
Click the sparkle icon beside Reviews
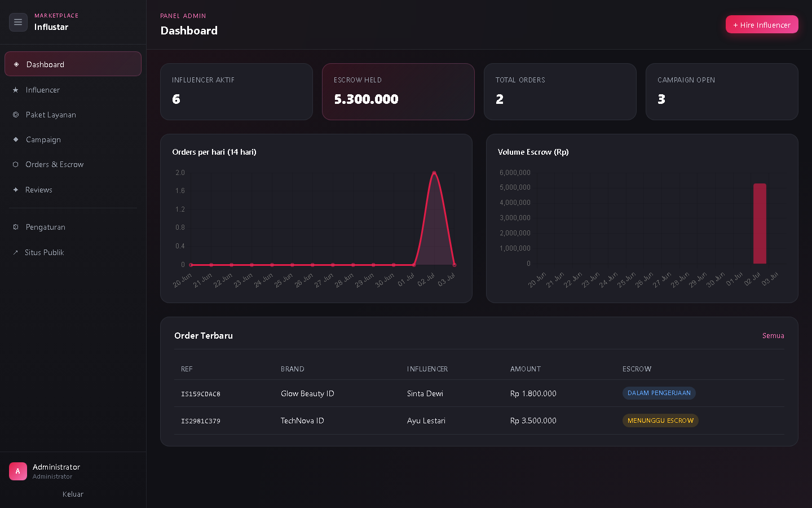16,190
